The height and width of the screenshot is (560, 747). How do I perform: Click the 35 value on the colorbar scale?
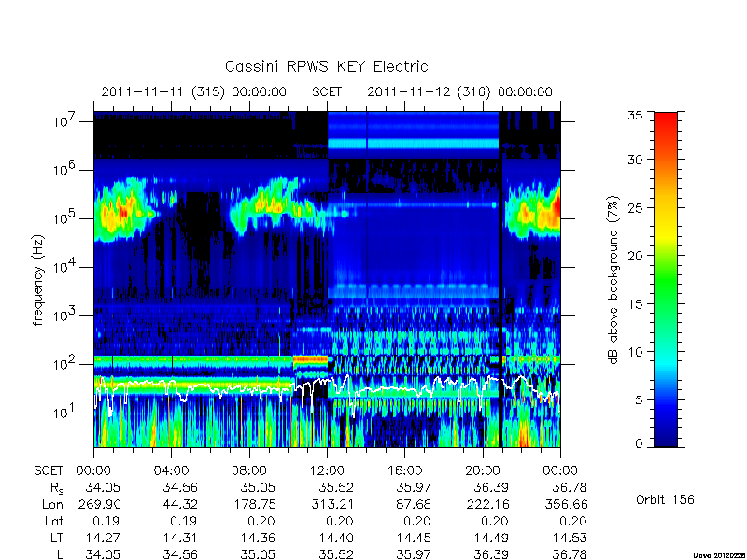point(635,116)
